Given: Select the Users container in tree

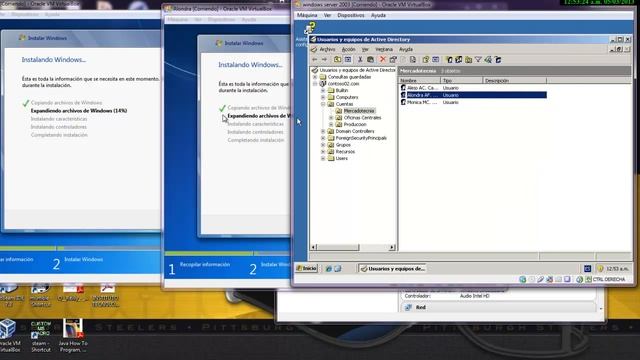Looking at the screenshot, I should (342, 158).
